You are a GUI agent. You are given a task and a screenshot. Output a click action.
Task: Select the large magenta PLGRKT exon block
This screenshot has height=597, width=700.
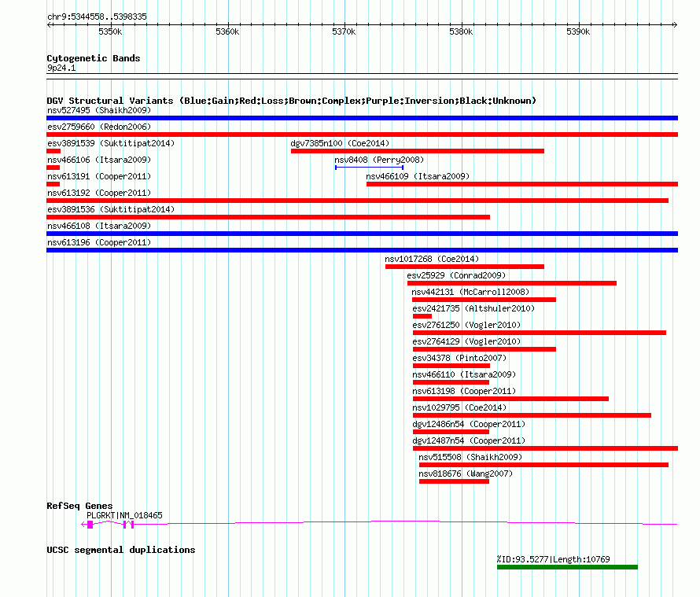click(90, 525)
